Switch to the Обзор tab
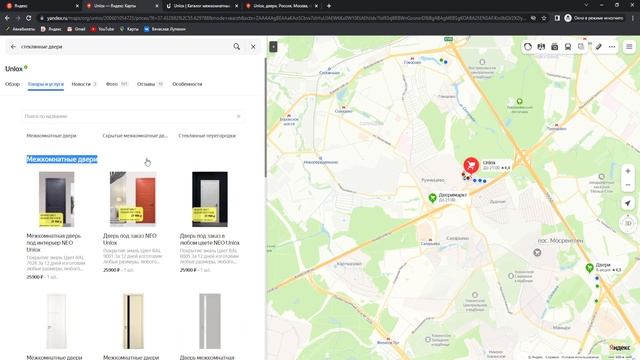Viewport: 640px width, 360px height. (12, 84)
